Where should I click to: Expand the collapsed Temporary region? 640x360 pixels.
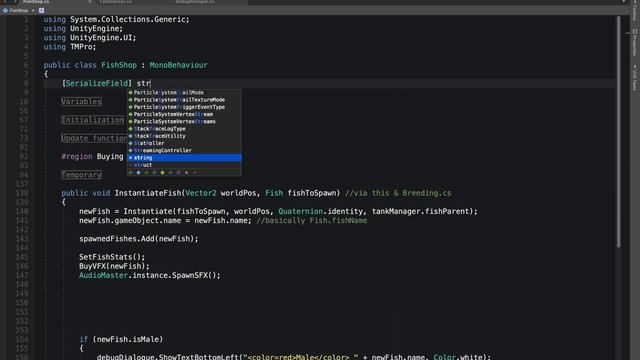click(81, 175)
